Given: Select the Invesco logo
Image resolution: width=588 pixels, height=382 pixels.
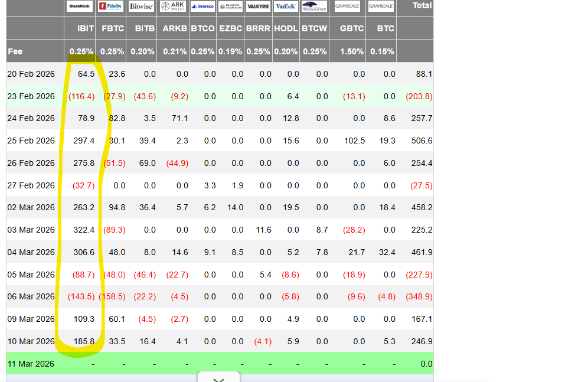Looking at the screenshot, I should (x=202, y=6).
